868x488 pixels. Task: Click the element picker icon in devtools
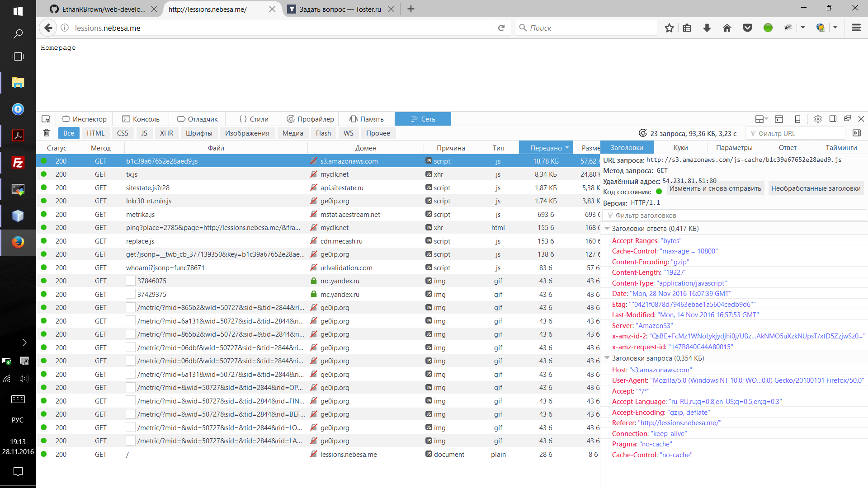click(46, 119)
